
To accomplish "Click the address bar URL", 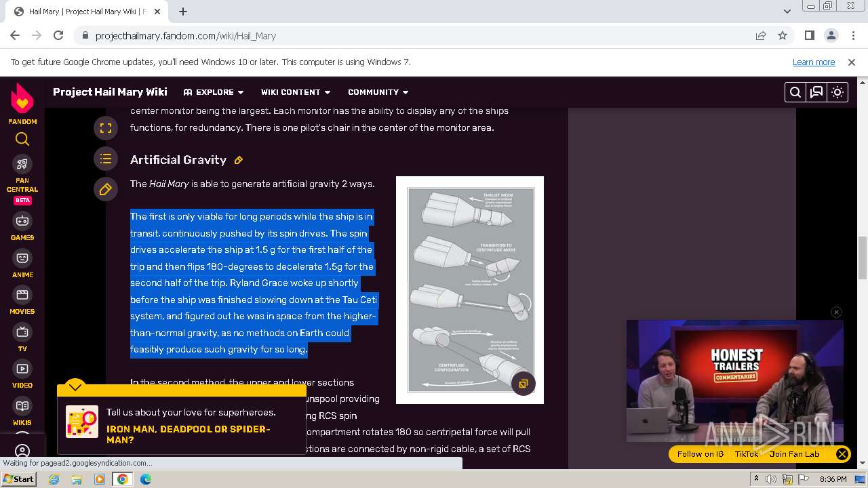I will (186, 36).
